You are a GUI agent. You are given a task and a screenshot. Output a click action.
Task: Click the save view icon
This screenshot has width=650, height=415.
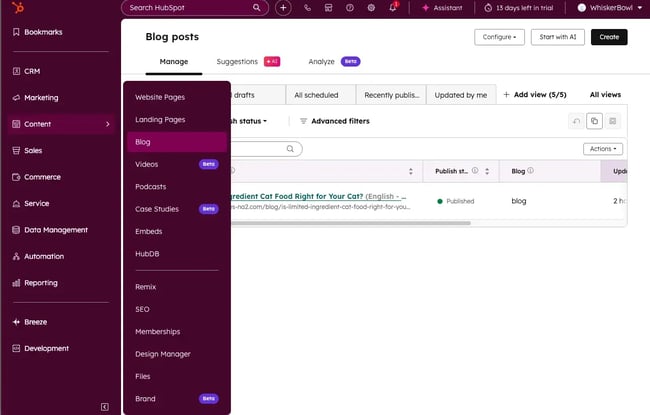coord(613,121)
